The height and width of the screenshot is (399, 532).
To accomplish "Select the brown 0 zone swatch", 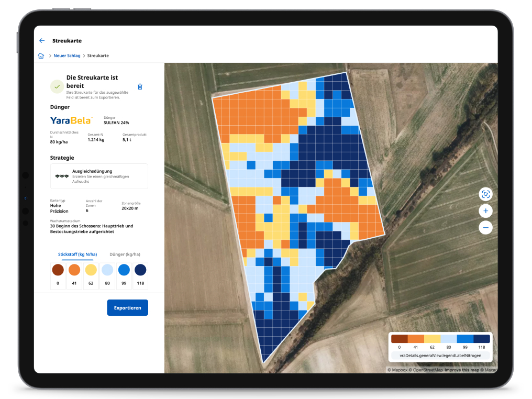I will click(x=58, y=270).
